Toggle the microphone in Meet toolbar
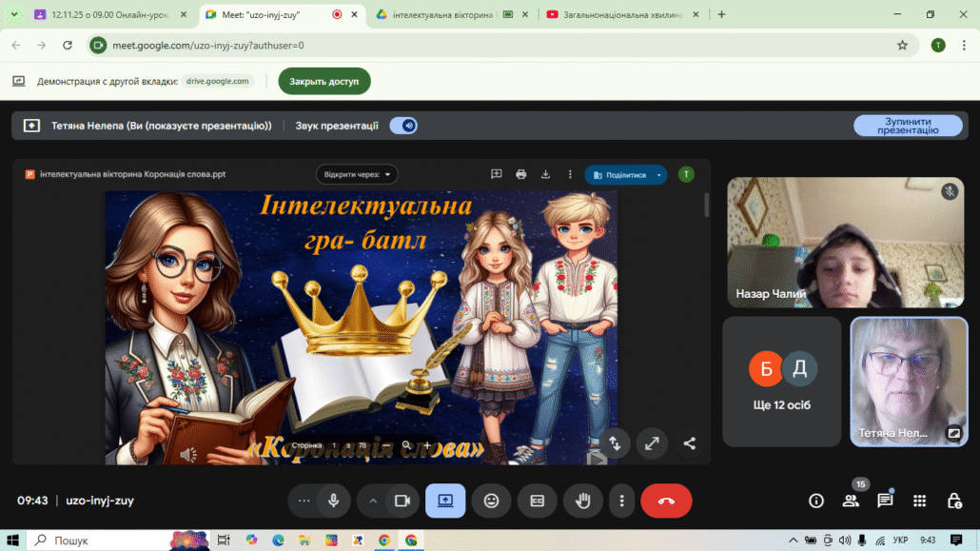Image resolution: width=980 pixels, height=551 pixels. click(334, 501)
